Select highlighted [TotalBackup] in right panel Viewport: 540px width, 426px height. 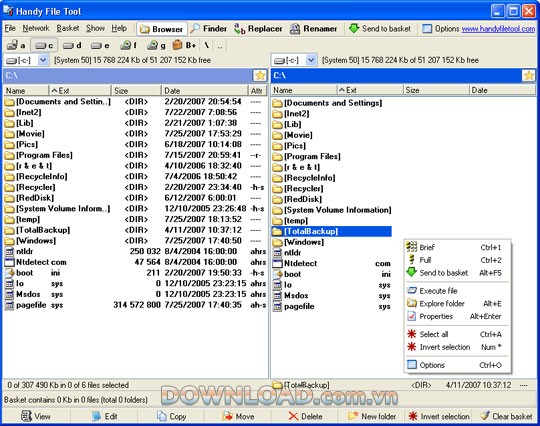[331, 231]
